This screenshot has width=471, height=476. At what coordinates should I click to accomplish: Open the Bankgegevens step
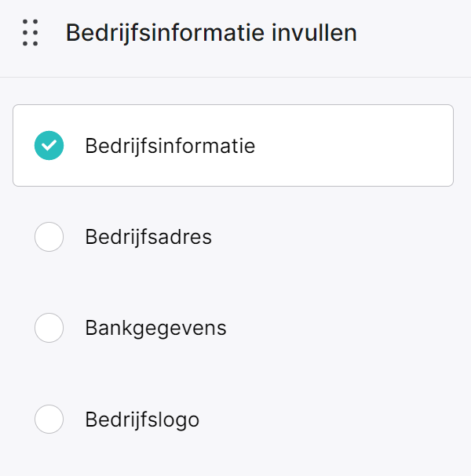[233, 328]
